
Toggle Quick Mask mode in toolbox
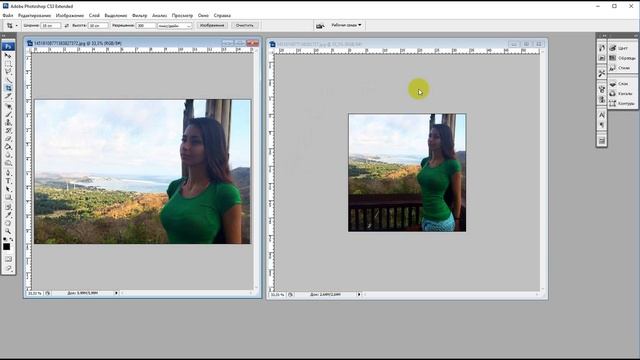pyautogui.click(x=8, y=260)
